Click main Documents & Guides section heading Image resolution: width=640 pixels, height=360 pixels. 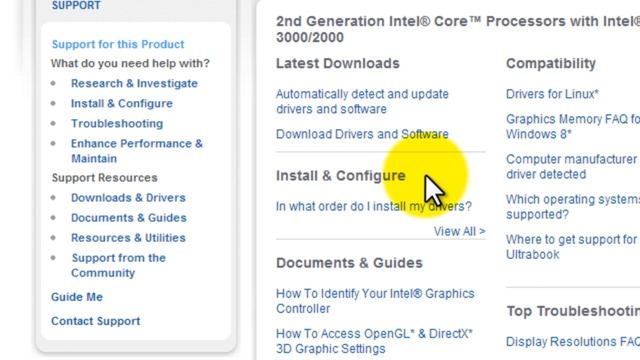(x=349, y=263)
